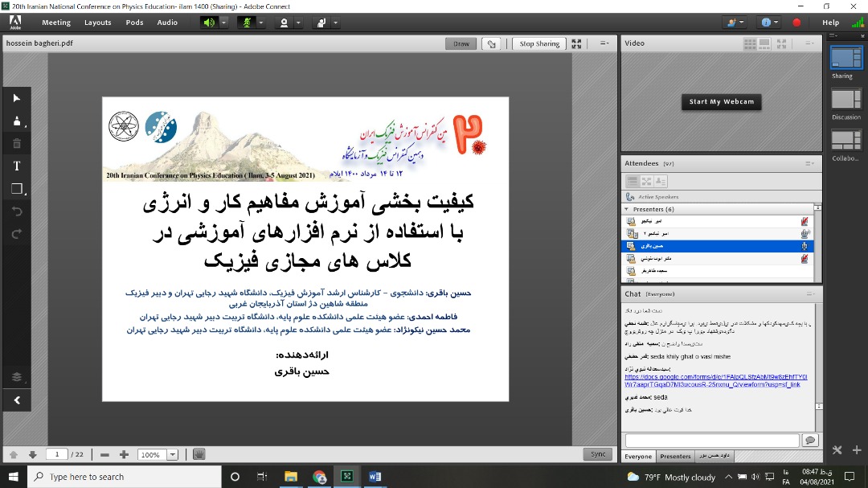Image resolution: width=868 pixels, height=488 pixels.
Task: Open the webcam options dropdown arrow
Action: (x=298, y=23)
